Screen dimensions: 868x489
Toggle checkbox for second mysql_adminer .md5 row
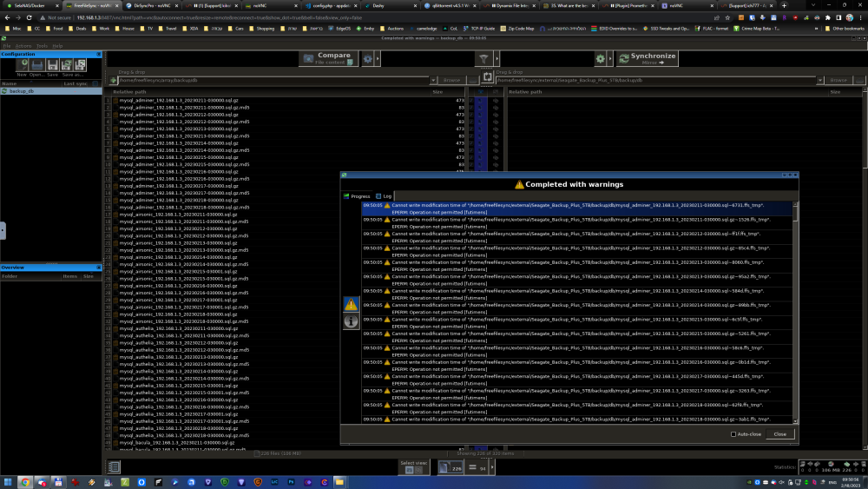pyautogui.click(x=471, y=108)
